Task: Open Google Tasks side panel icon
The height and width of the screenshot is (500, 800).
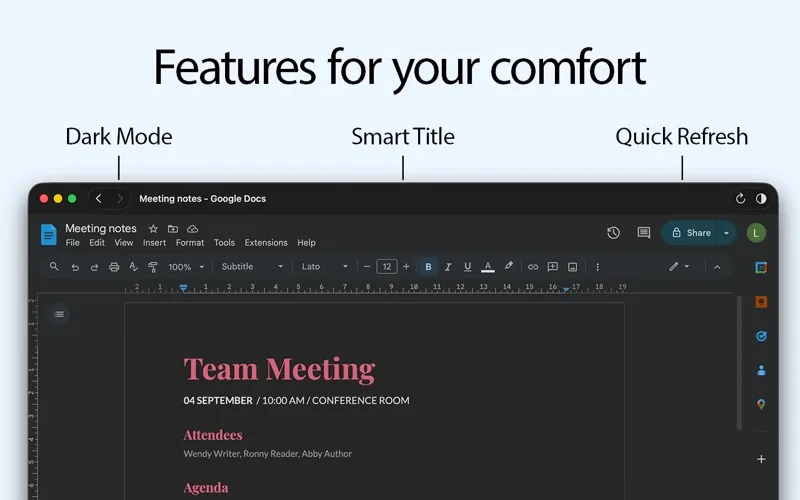Action: (761, 336)
